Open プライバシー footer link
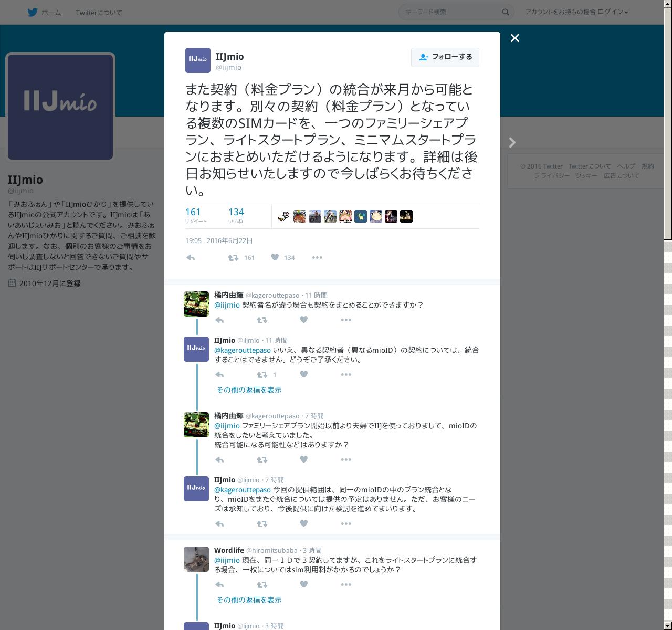The width and height of the screenshot is (672, 630). (552, 176)
